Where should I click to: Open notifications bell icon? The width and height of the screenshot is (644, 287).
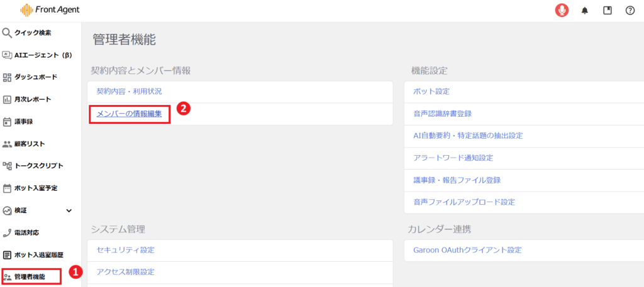coord(585,11)
